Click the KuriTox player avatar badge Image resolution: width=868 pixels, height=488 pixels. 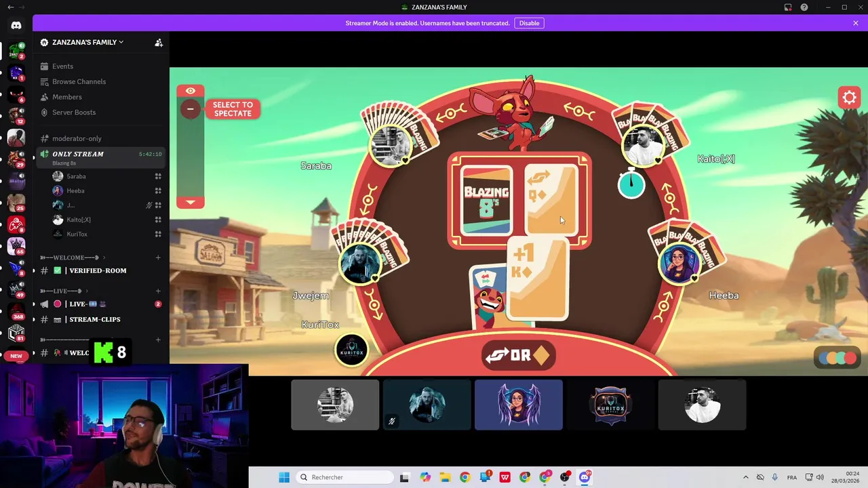(351, 350)
